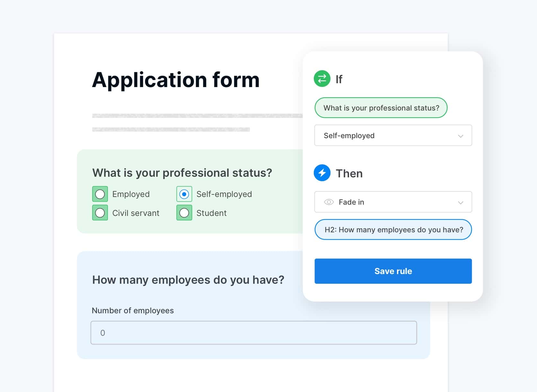The height and width of the screenshot is (392, 537).
Task: Click the Then section header
Action: 349,173
